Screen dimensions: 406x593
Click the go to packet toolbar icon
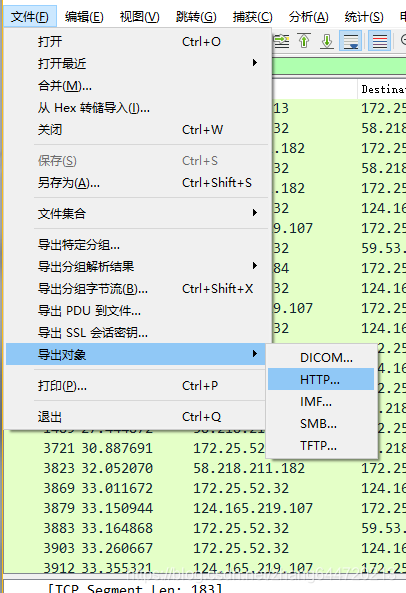282,41
